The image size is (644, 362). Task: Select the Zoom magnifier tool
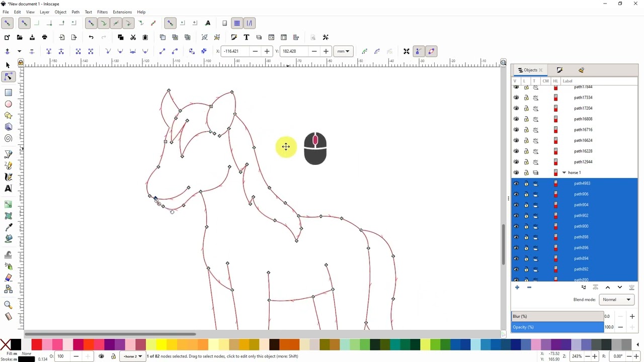pyautogui.click(x=8, y=305)
